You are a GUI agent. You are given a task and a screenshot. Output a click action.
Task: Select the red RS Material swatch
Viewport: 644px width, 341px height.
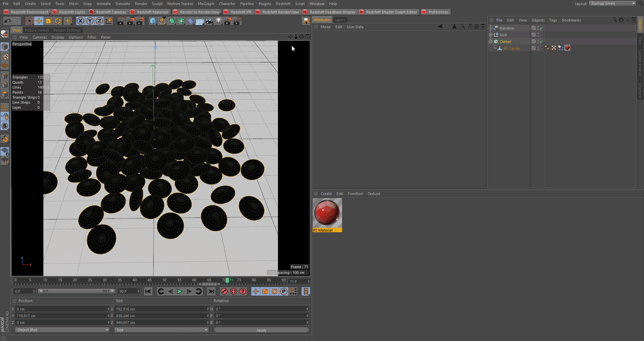pos(327,213)
